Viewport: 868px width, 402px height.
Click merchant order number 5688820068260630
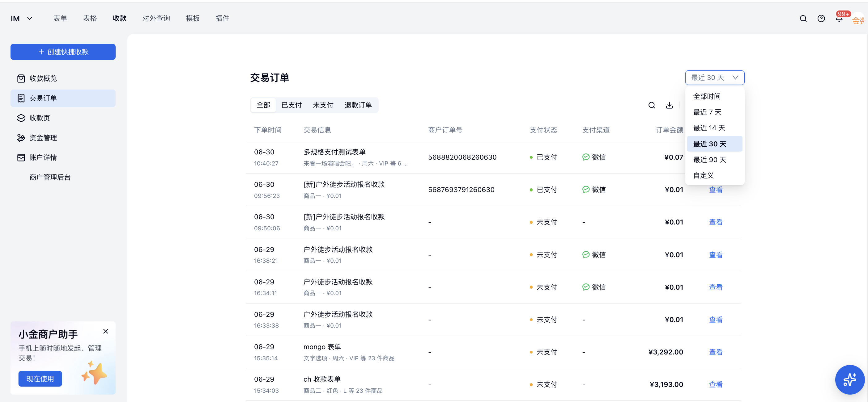462,157
